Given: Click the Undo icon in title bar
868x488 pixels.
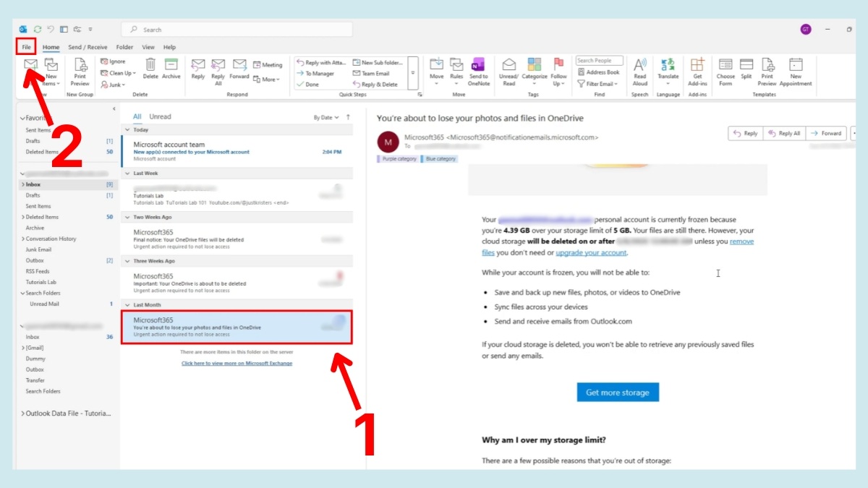Looking at the screenshot, I should [x=51, y=29].
